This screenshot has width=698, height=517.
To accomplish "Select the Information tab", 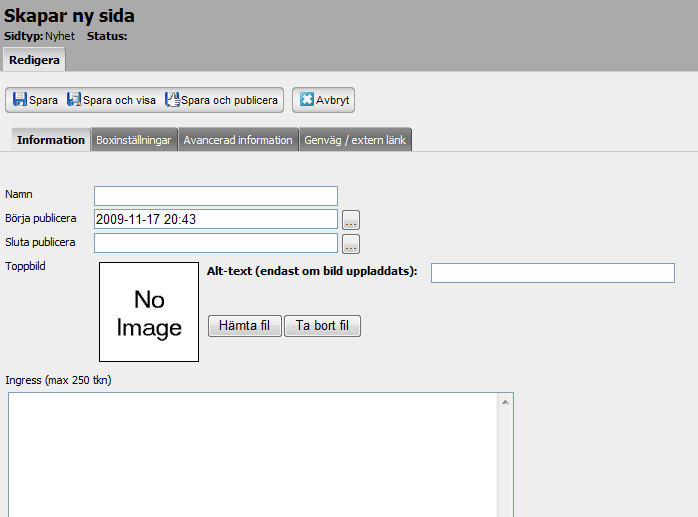I will tap(51, 140).
